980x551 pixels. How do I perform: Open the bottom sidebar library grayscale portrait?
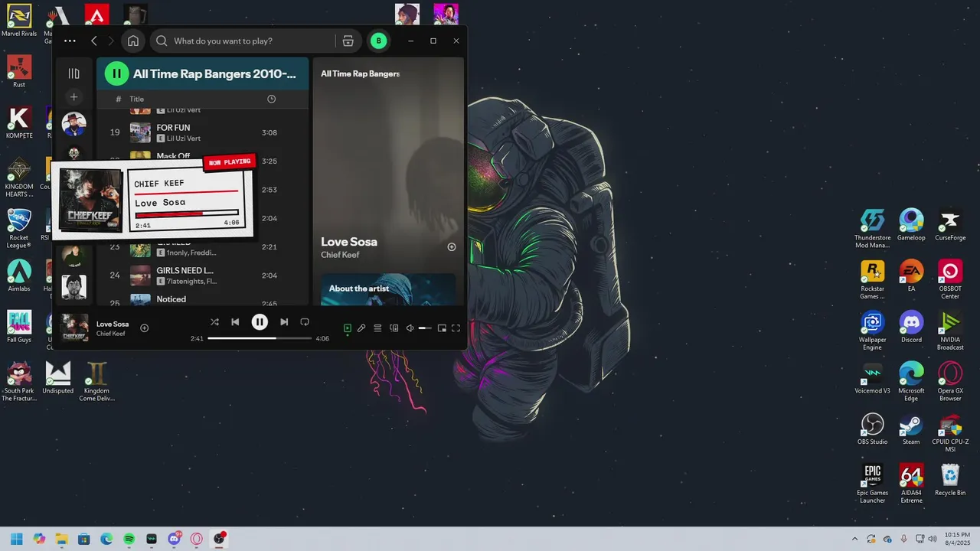(x=73, y=287)
